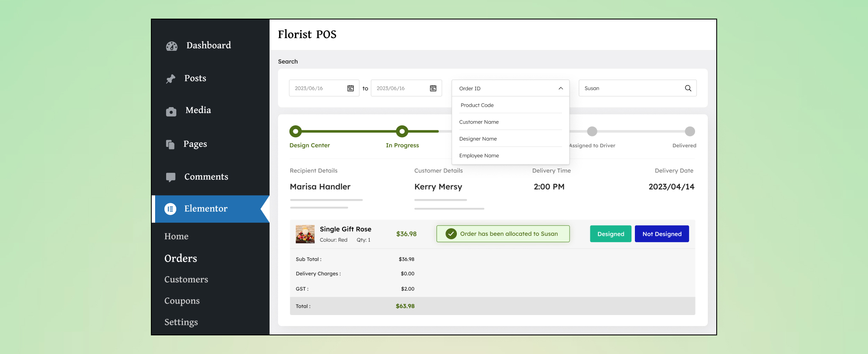Go to Customers in sidebar
The image size is (868, 354).
tap(186, 279)
